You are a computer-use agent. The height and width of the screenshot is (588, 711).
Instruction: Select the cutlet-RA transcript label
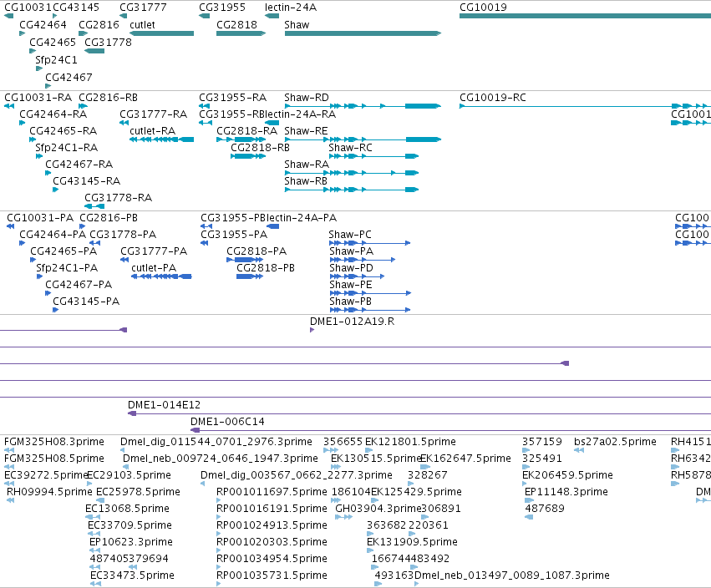[x=152, y=131]
